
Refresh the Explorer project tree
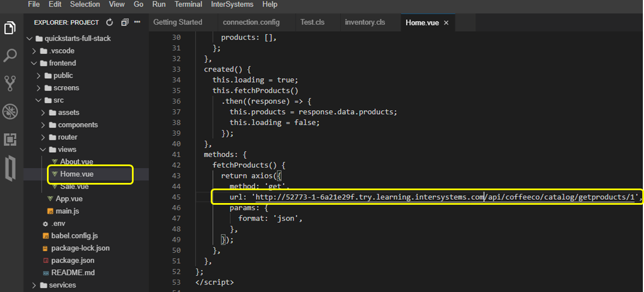pyautogui.click(x=109, y=22)
